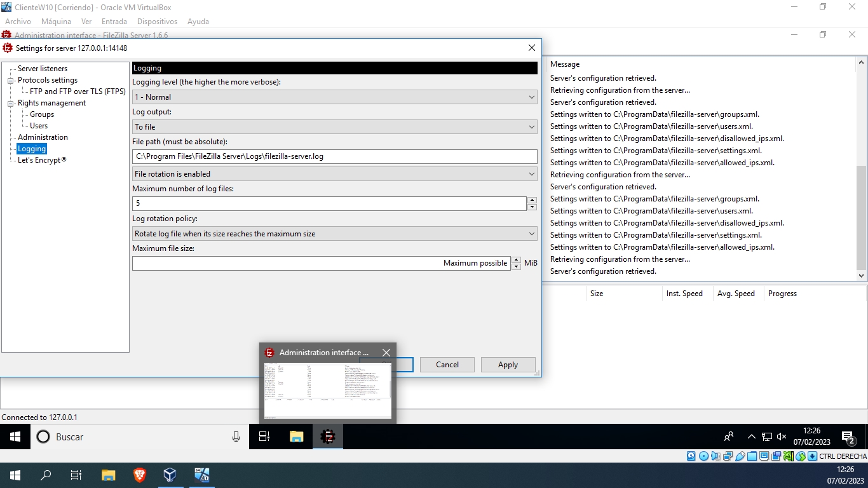Viewport: 868px width, 488px height.
Task: Open the Logging level dropdown
Action: click(x=335, y=97)
